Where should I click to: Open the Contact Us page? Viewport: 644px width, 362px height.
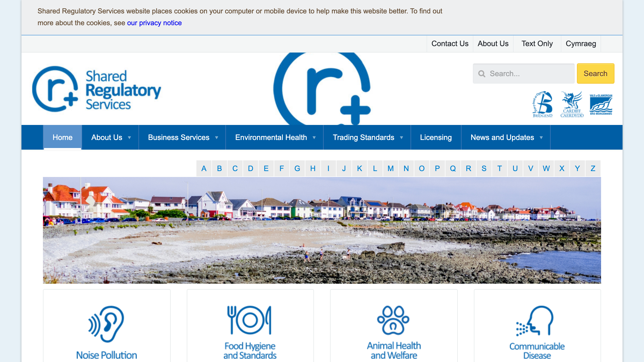(450, 43)
